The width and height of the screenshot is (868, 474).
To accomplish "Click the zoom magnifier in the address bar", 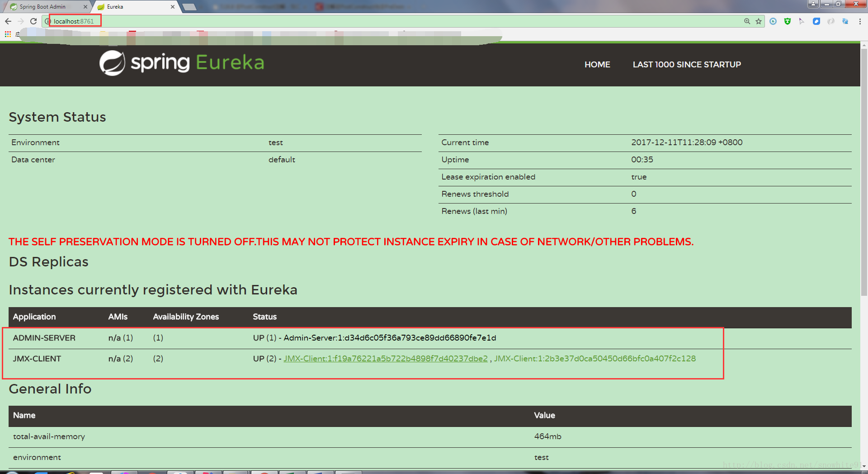I will pos(747,21).
